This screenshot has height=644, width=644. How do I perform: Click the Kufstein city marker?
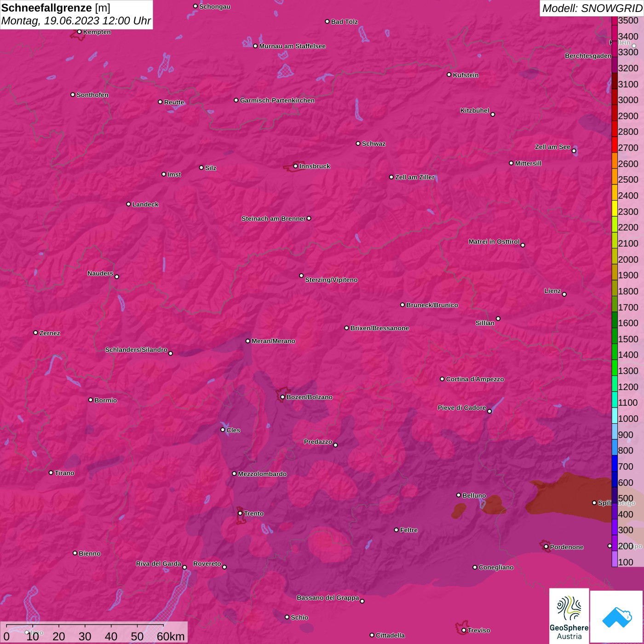(x=449, y=75)
